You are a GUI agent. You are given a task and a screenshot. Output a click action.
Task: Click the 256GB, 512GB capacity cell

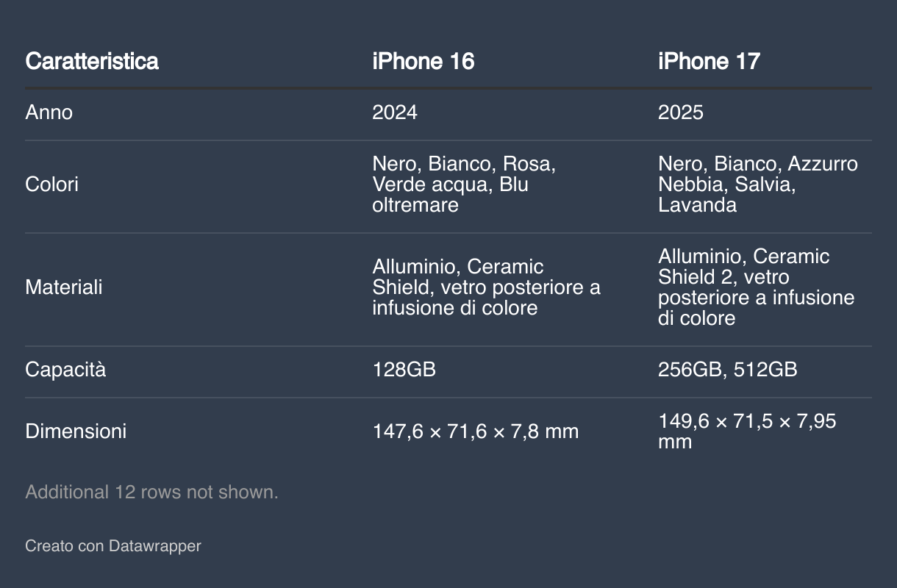click(x=728, y=370)
